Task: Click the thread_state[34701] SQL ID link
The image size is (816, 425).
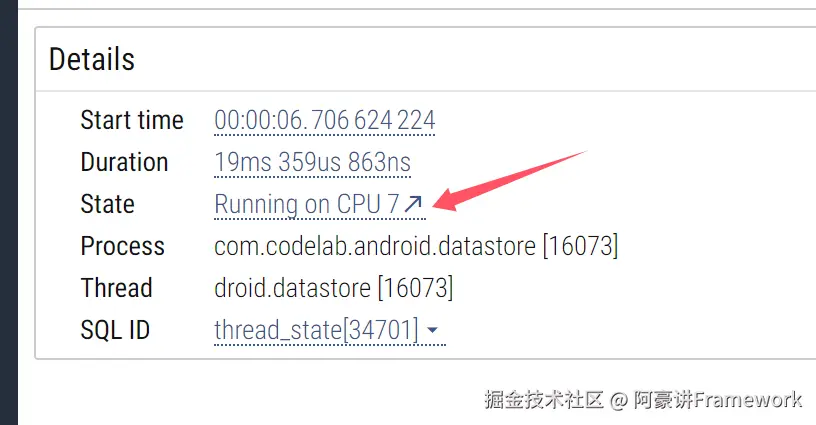Action: coord(316,330)
